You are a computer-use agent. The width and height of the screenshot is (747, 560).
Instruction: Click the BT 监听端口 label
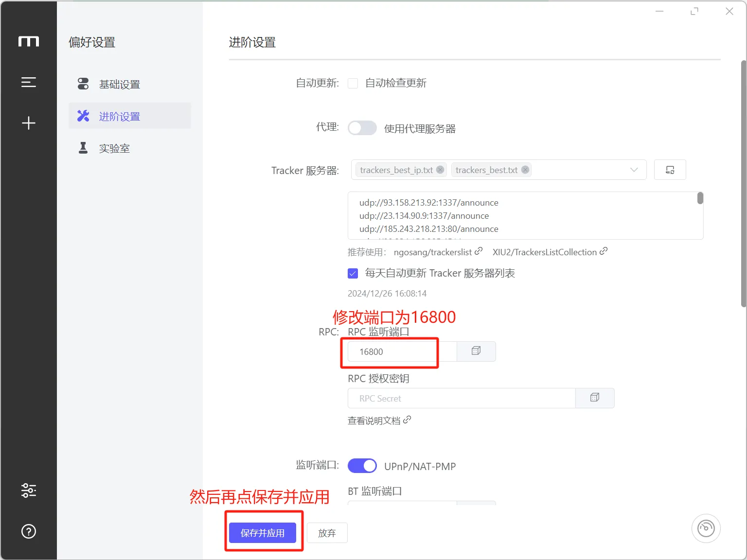point(375,491)
